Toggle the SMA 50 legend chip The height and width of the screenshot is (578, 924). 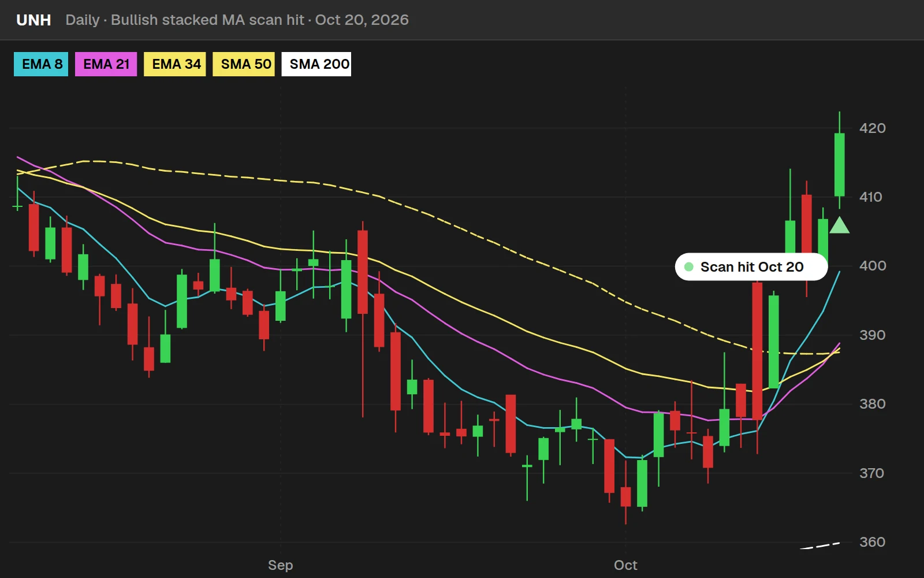tap(244, 64)
